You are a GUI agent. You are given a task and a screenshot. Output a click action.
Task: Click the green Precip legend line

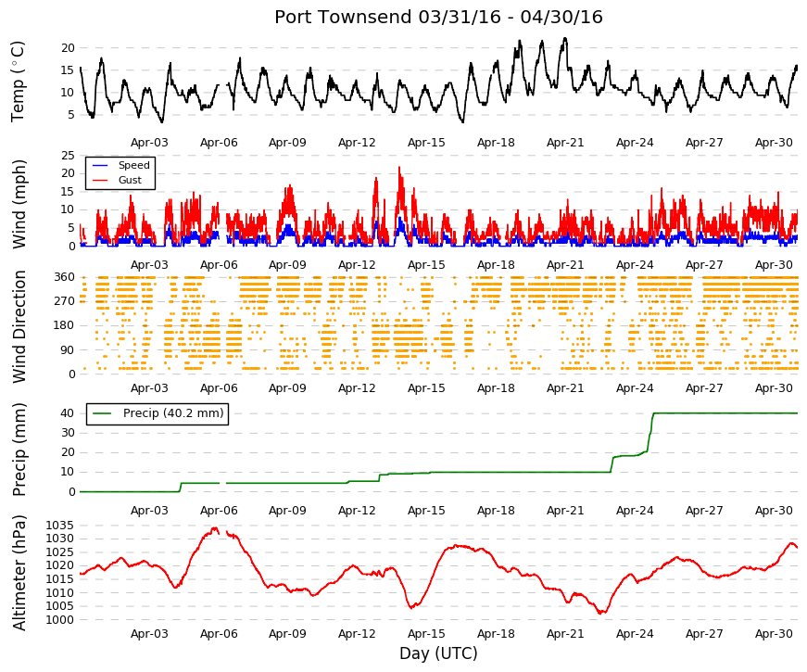click(102, 413)
